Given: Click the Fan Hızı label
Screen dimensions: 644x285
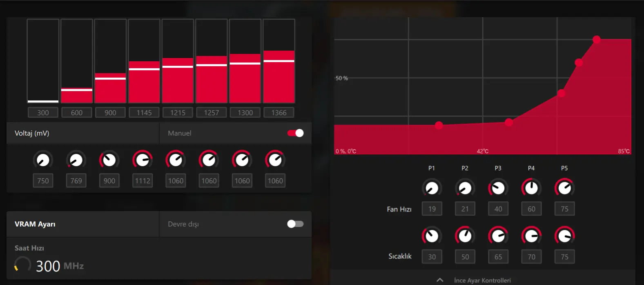Looking at the screenshot, I should click(399, 209).
